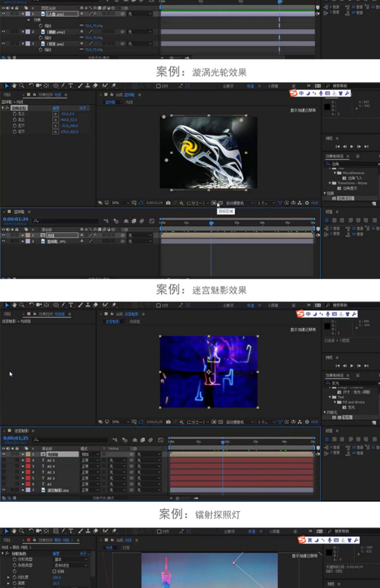Select the Type tool in the 篮球鞋 screenshot
The width and height of the screenshot is (380, 588).
[71, 86]
